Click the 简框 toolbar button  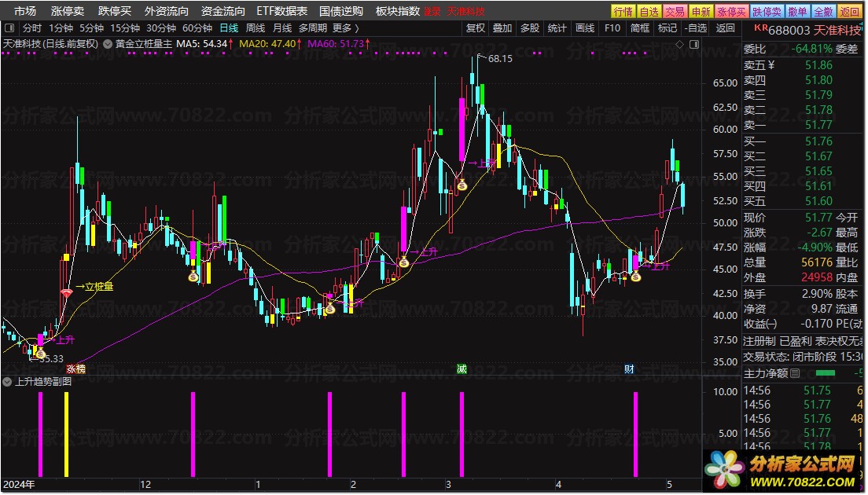[x=640, y=27]
